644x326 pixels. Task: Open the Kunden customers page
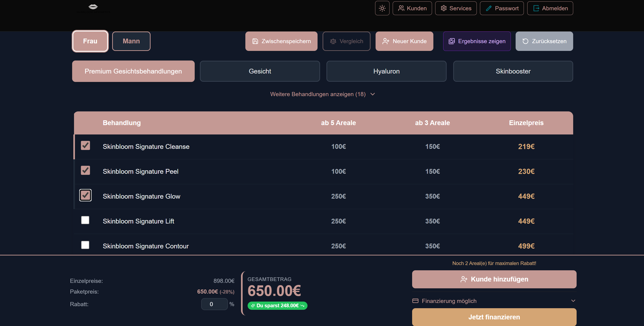pos(412,8)
